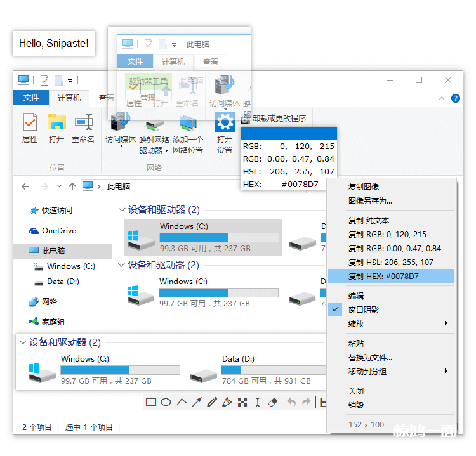Select 图像另存为... in the context menu
The image size is (476, 456).
[x=370, y=200]
